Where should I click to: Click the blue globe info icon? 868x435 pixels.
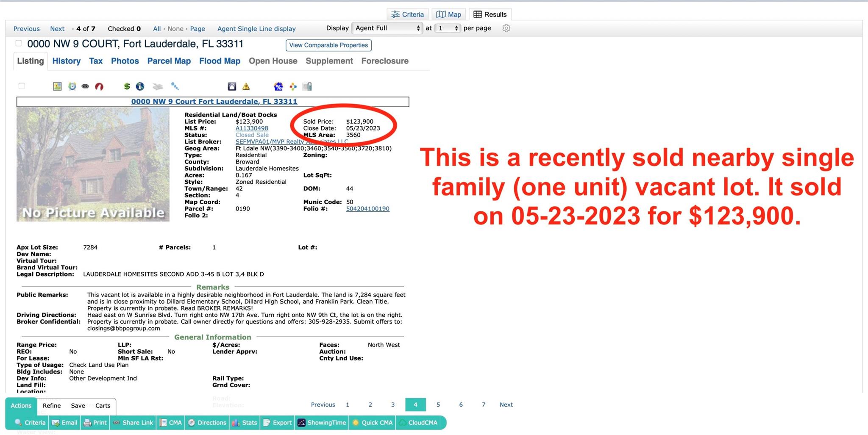pos(140,86)
